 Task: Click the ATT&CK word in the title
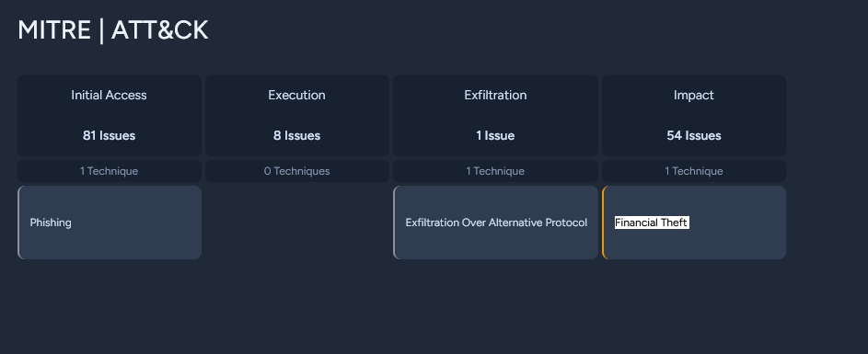tap(160, 30)
